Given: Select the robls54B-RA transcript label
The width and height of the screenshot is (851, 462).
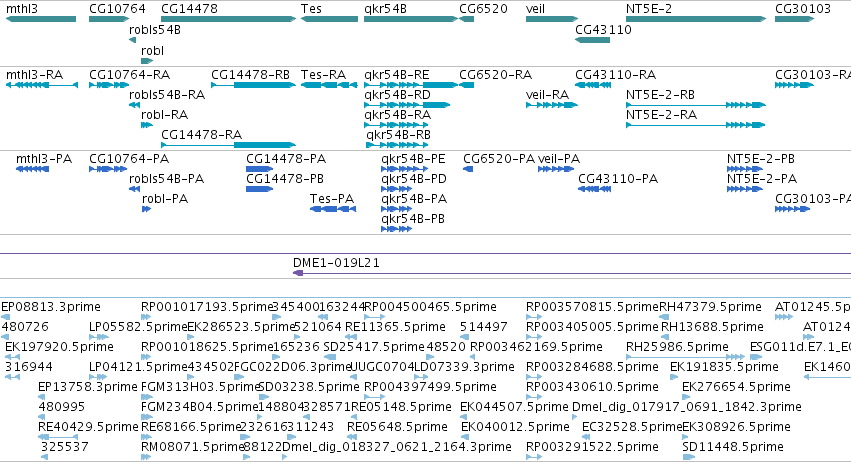Looking at the screenshot, I should point(167,94).
